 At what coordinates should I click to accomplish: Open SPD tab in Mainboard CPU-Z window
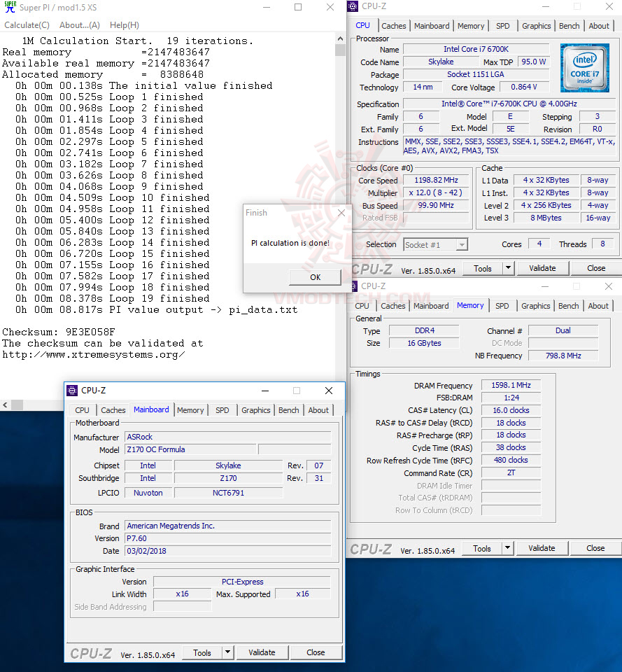pyautogui.click(x=222, y=410)
